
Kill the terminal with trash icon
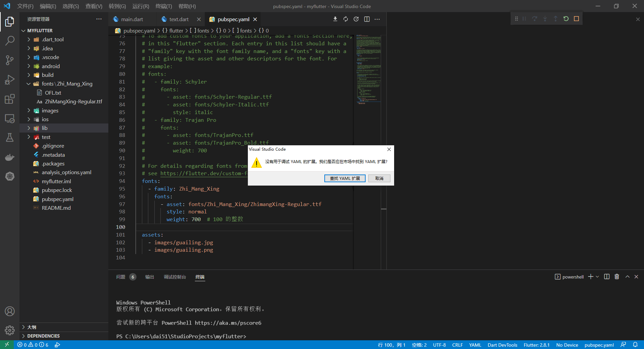616,277
